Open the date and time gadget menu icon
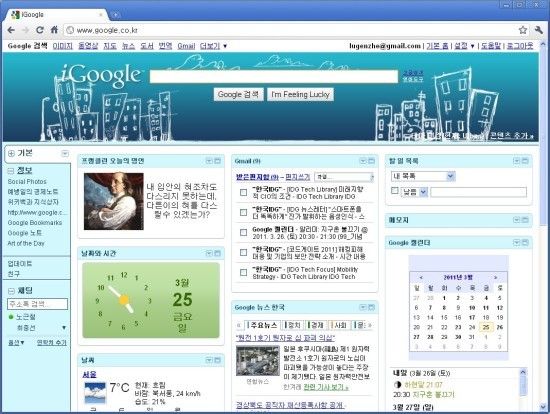 [x=209, y=253]
